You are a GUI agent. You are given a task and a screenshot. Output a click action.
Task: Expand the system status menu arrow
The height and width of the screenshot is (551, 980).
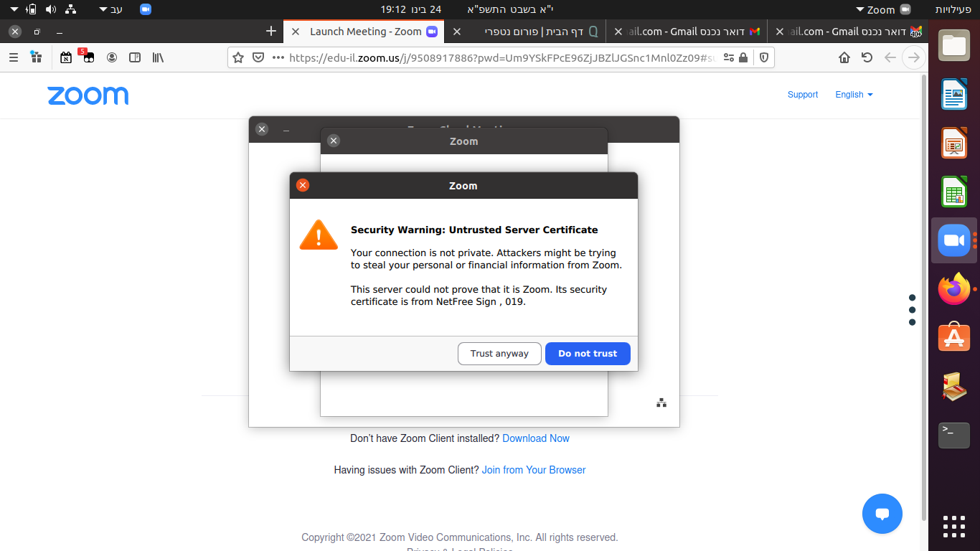(x=14, y=9)
